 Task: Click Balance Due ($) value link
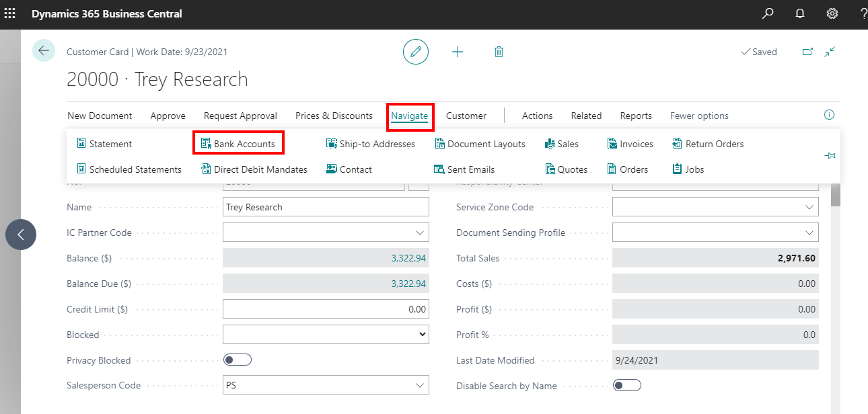click(408, 284)
